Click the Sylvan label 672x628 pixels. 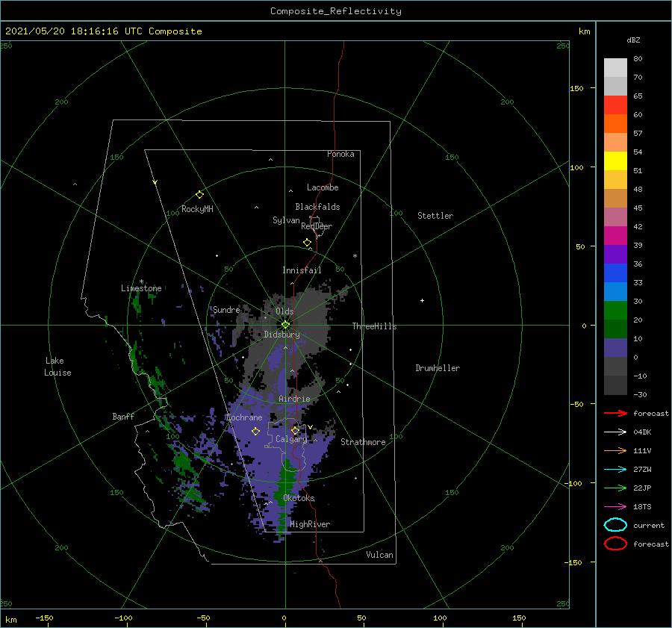point(286,220)
